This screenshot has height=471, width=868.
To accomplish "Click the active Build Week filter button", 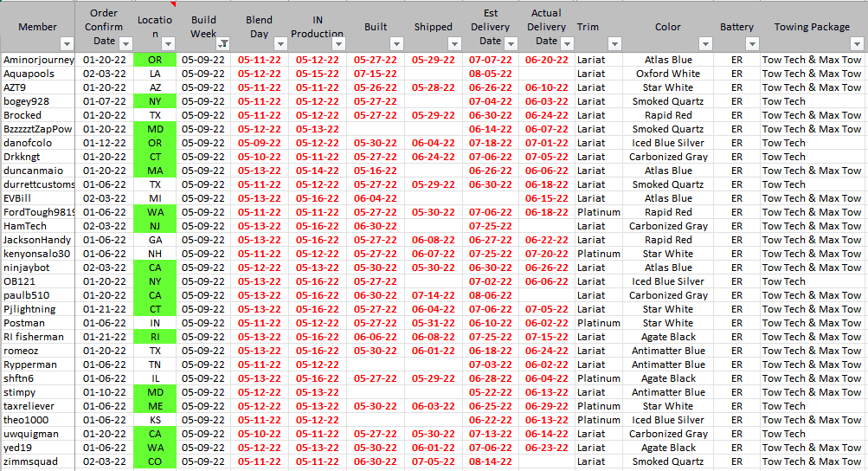I will pos(223,43).
